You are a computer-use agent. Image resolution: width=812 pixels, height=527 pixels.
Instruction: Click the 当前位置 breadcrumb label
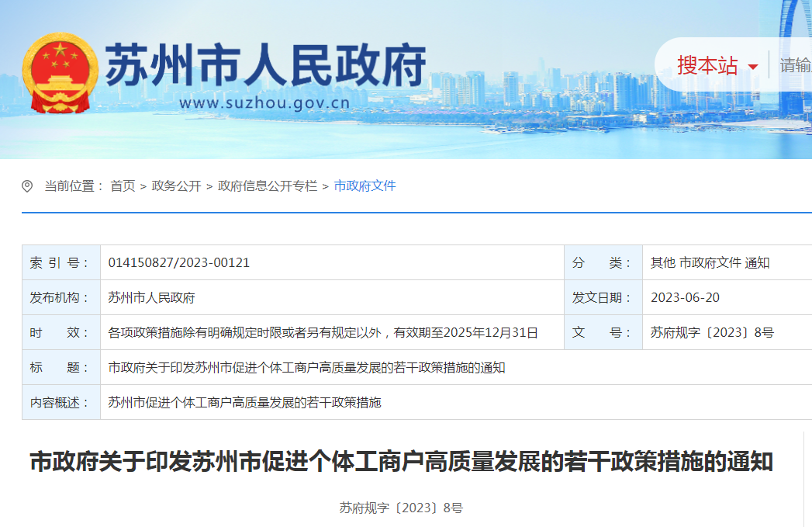[74, 186]
